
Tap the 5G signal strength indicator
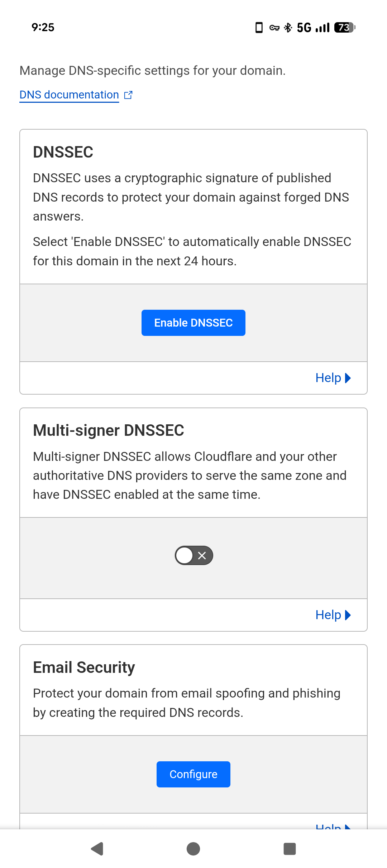coord(313,28)
